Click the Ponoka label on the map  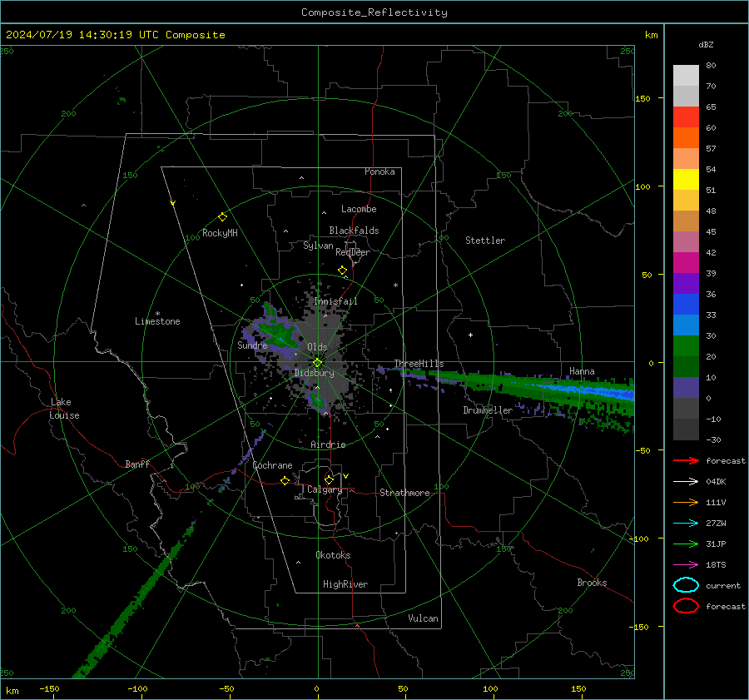379,171
